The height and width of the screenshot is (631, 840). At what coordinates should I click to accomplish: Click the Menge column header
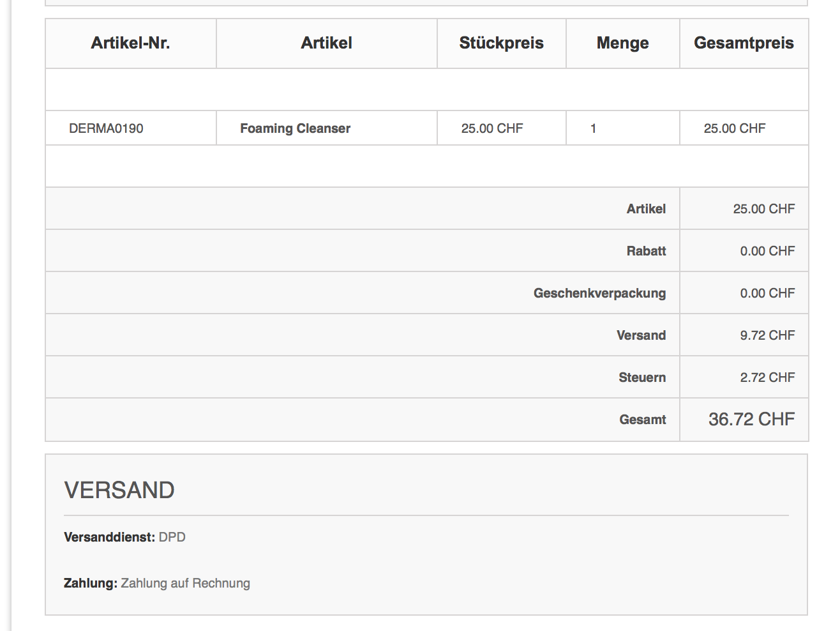pyautogui.click(x=622, y=43)
